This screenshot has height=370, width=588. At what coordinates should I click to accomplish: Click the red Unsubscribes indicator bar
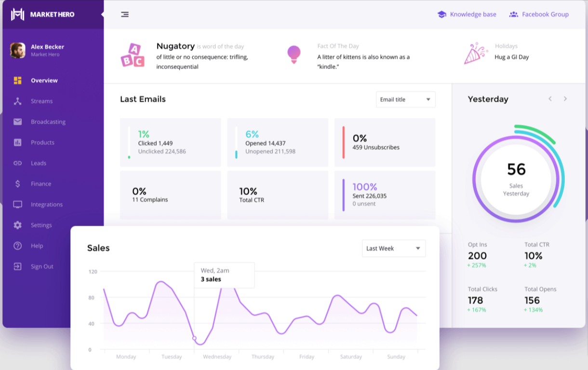tap(343, 142)
